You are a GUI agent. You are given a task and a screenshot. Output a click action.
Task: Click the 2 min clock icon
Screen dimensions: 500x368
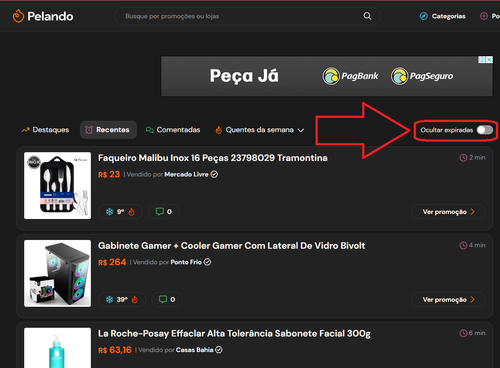[463, 158]
